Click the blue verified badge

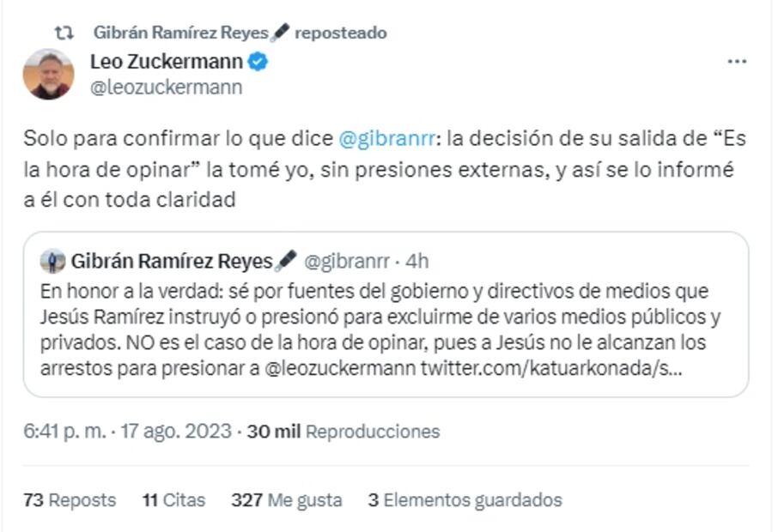point(258,62)
